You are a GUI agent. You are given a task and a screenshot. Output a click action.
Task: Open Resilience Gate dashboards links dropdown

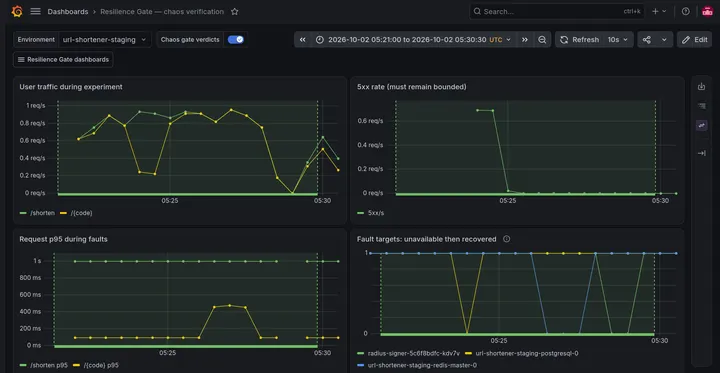point(63,60)
